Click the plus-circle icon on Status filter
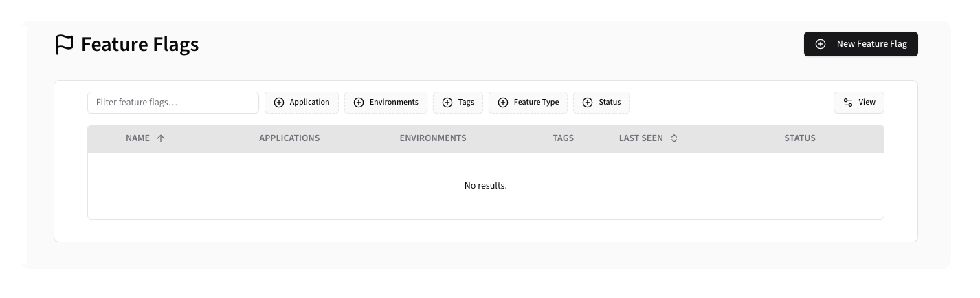980x298 pixels. 588,103
